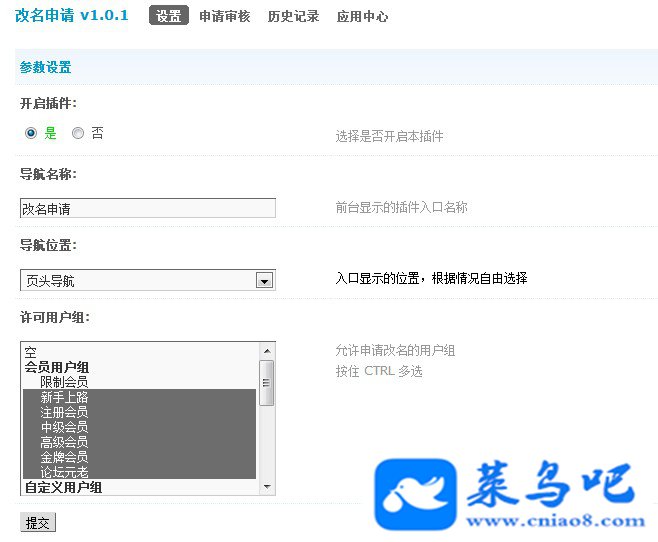Select the 设置 tab
The width and height of the screenshot is (658, 542).
click(169, 16)
